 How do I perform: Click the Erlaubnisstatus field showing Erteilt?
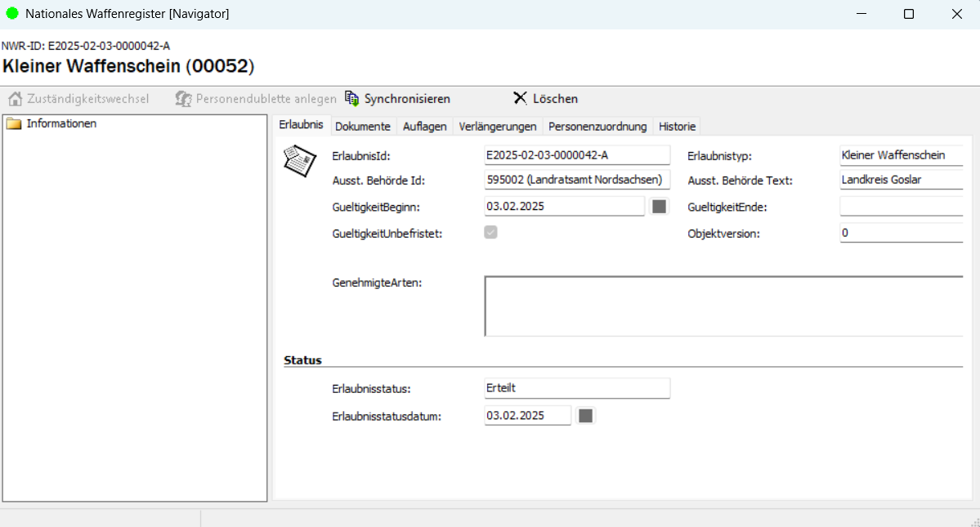576,388
